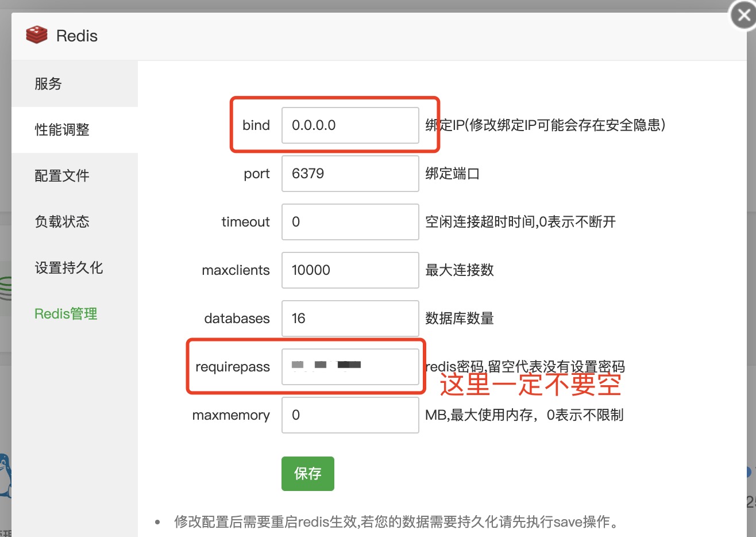Image resolution: width=756 pixels, height=537 pixels.
Task: Click the timeout label
Action: tap(246, 222)
